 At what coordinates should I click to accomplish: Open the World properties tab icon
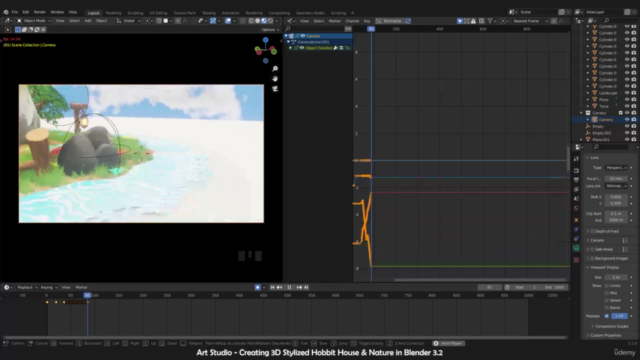576,208
